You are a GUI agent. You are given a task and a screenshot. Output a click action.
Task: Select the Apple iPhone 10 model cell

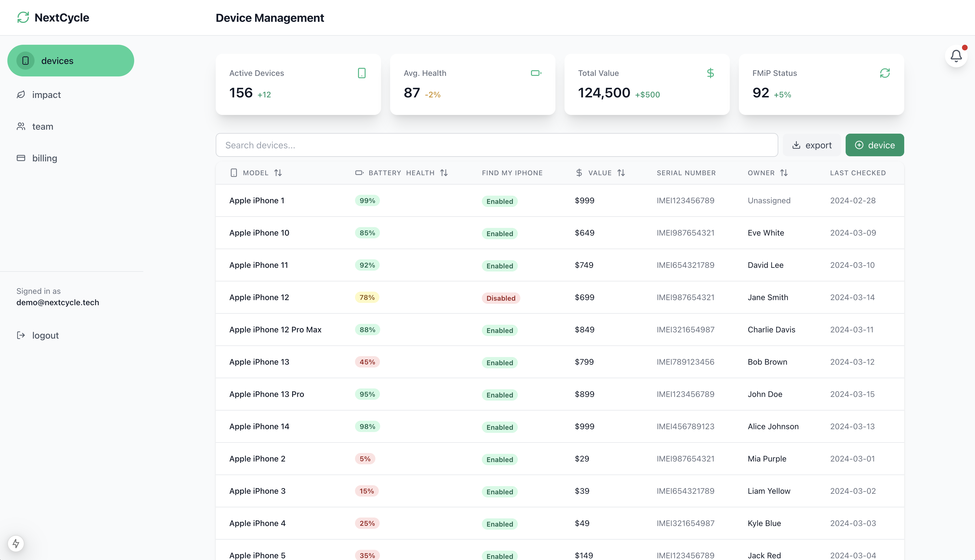pos(259,233)
